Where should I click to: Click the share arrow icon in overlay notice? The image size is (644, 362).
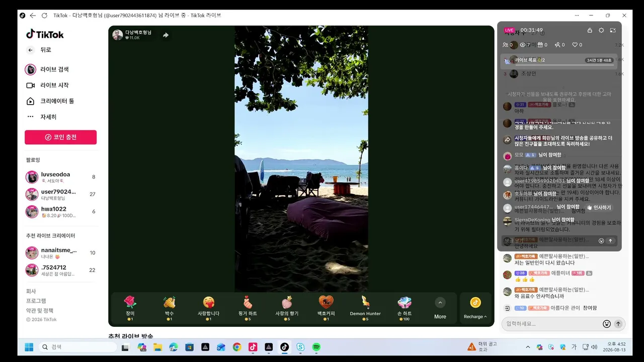(507, 140)
